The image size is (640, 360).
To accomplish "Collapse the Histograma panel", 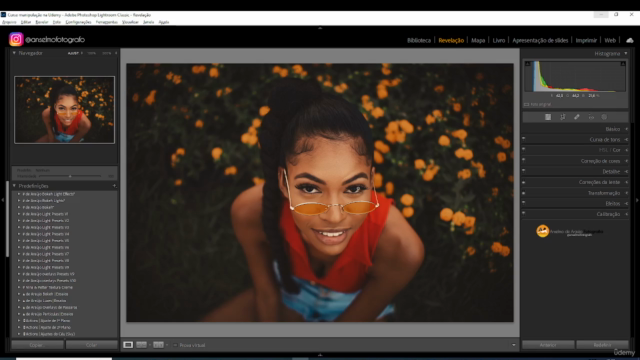I will coord(626,53).
